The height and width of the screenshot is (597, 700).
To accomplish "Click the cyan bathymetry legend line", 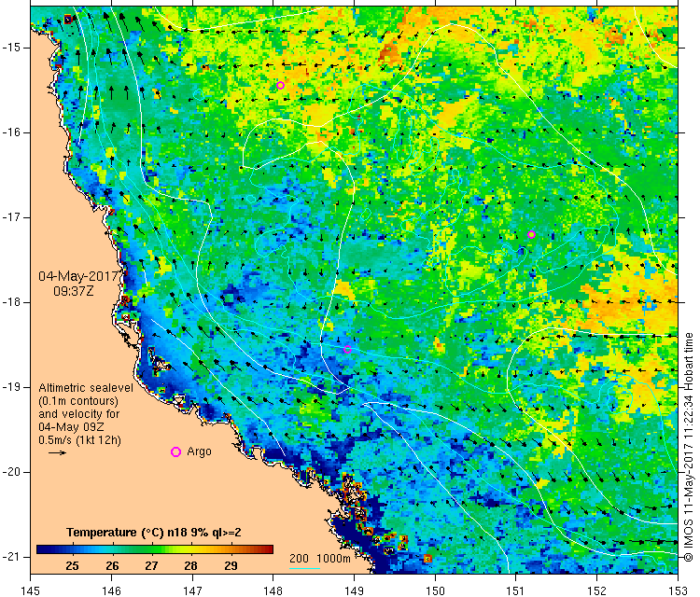I will [304, 568].
